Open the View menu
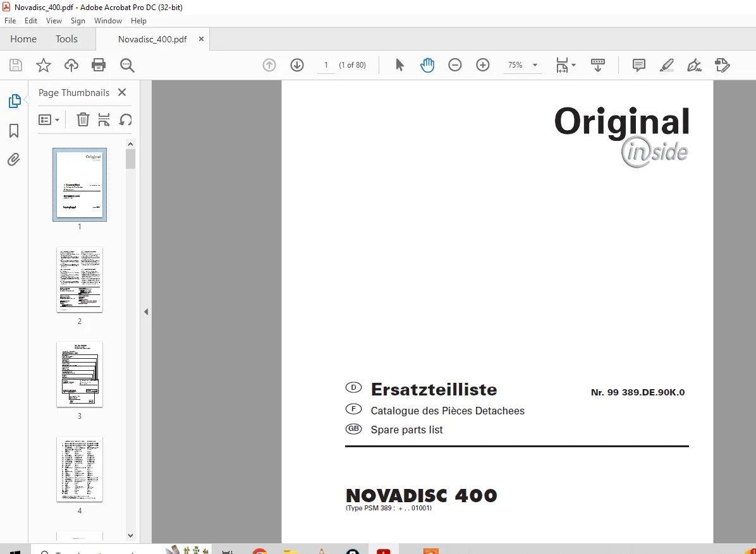 tap(54, 21)
